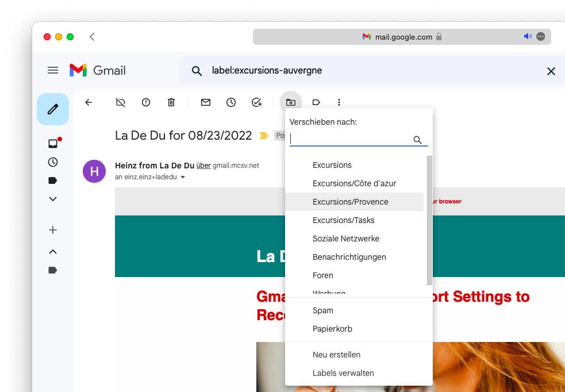The width and height of the screenshot is (565, 392).
Task: Move email to Spam
Action: click(359, 310)
